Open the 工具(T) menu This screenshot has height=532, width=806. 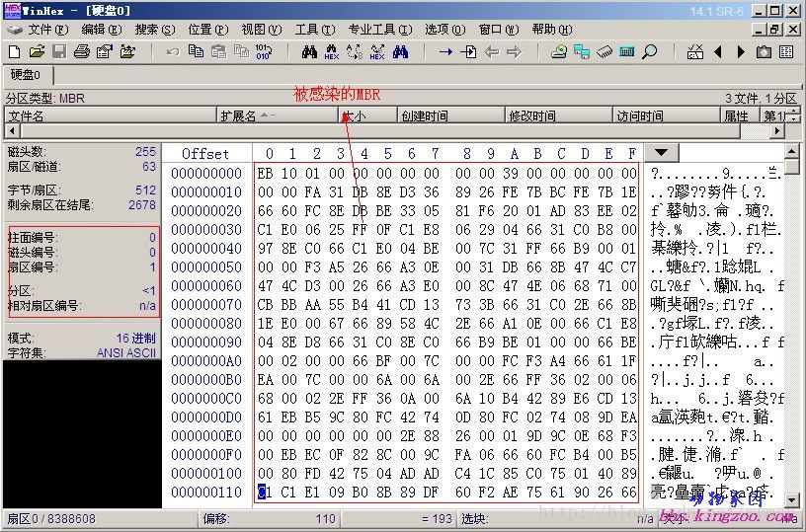pos(315,30)
